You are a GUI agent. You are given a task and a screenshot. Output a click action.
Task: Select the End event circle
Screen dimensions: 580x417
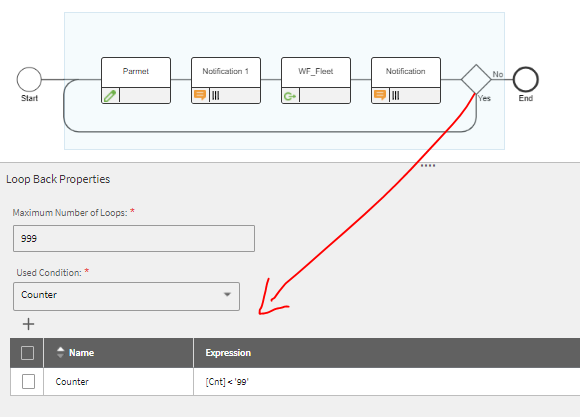coord(526,79)
